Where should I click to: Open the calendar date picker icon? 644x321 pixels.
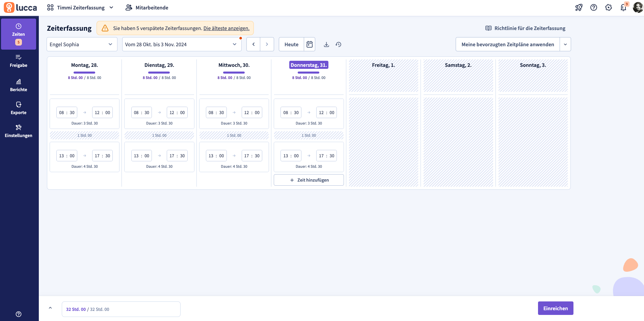click(x=310, y=45)
